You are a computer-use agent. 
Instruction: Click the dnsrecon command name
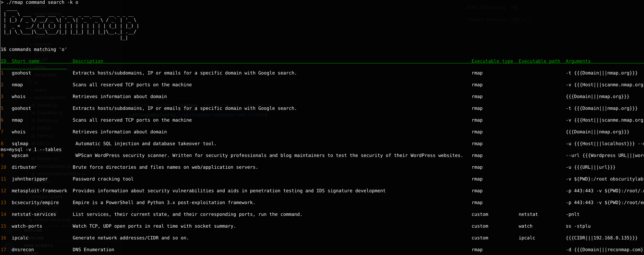[23, 250]
